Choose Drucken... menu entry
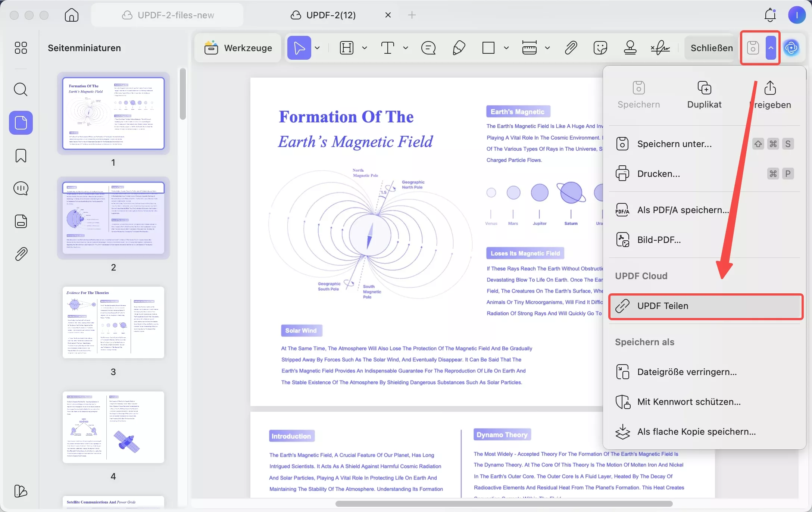The image size is (812, 512). (x=705, y=174)
